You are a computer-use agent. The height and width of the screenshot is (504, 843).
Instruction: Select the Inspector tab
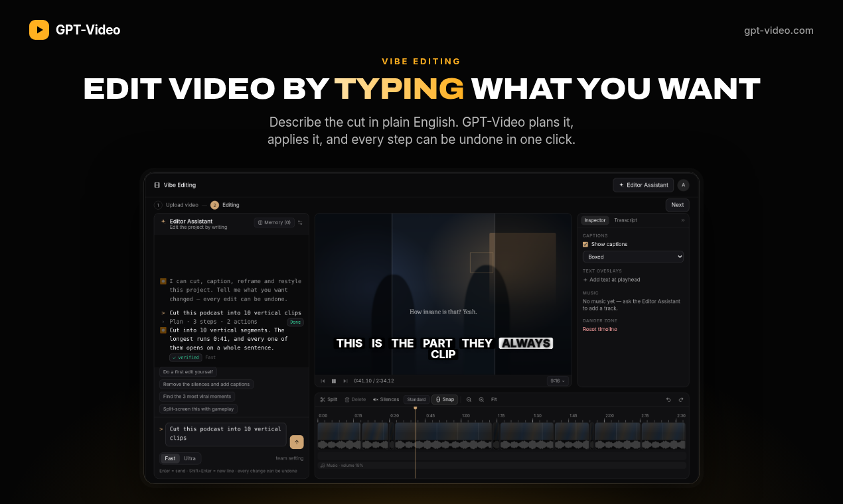pos(595,220)
